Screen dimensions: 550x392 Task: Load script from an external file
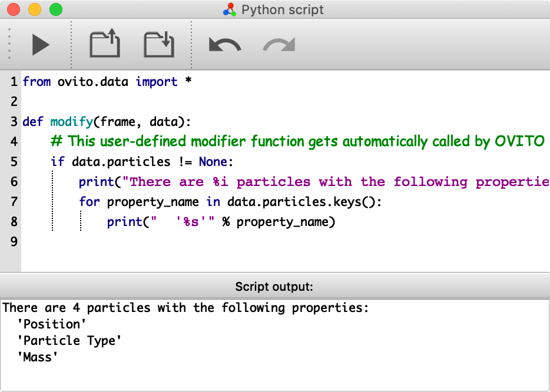104,45
